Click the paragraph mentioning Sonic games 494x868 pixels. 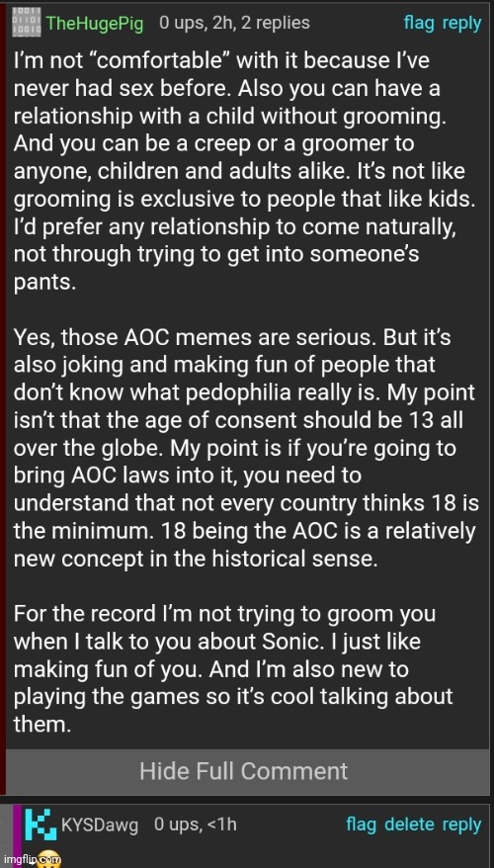(x=232, y=669)
